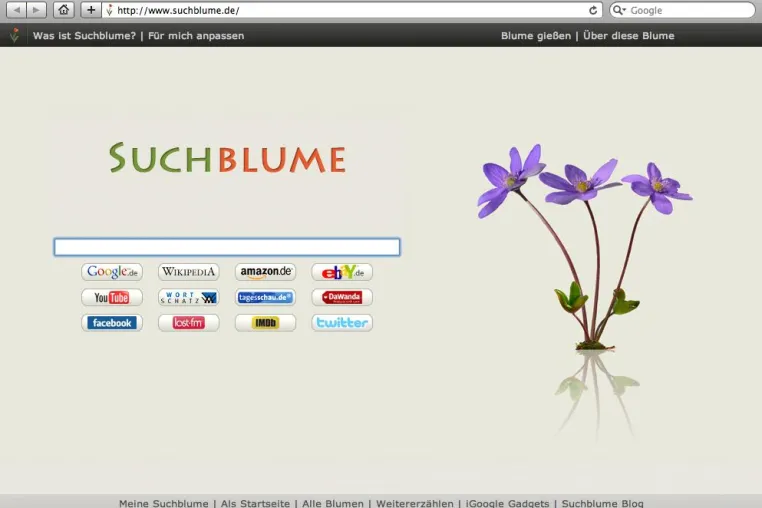Open 'Was ist Suchblume?' link

point(84,35)
